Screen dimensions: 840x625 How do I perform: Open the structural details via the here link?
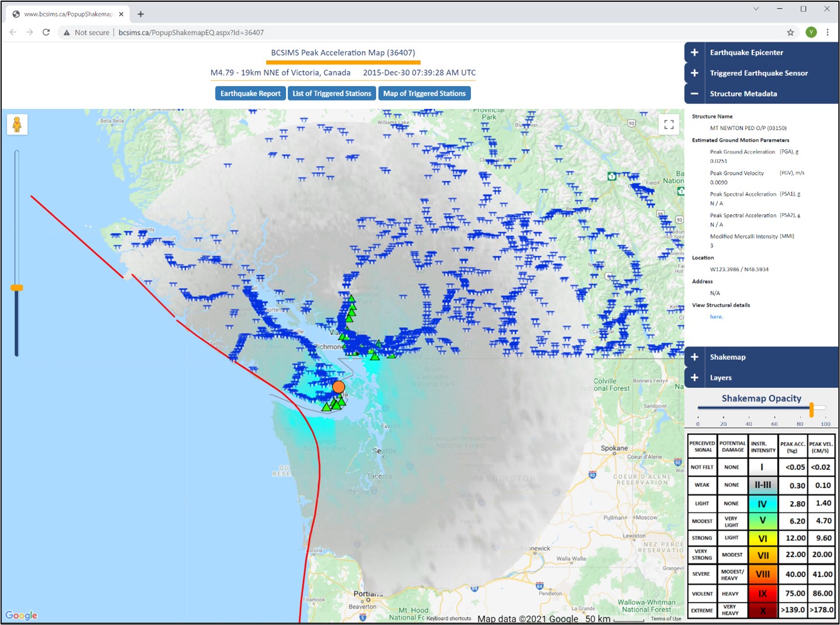pos(715,317)
